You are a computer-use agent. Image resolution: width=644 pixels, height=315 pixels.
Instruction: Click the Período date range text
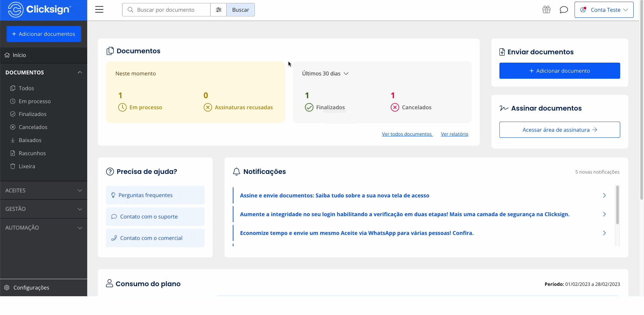(582, 284)
